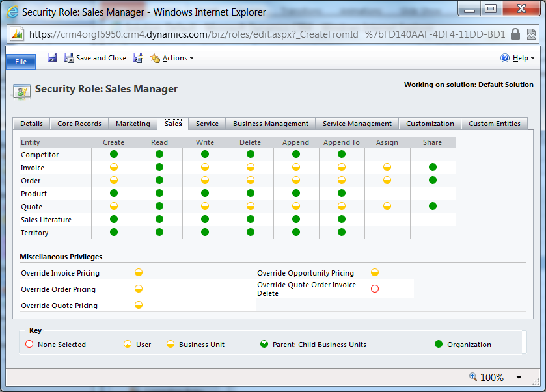Screen dimensions: 546x392
Task: Maximize the Internet Explorer window
Action: [491, 9]
